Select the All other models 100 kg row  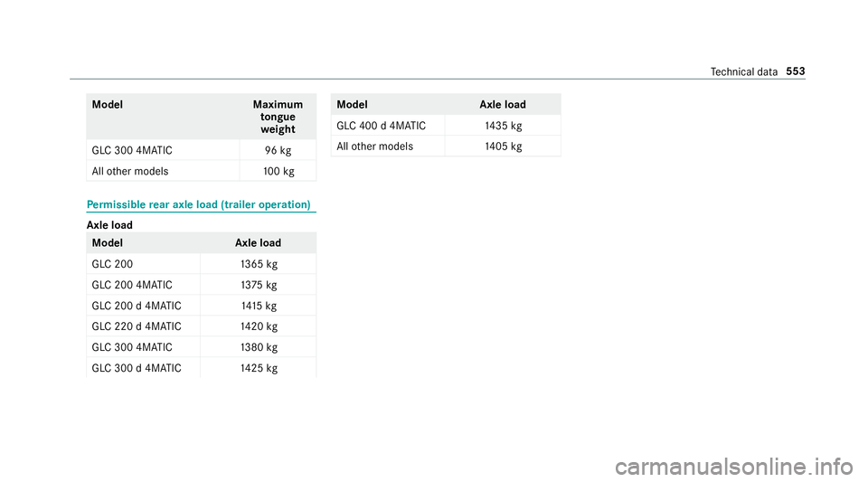202,171
